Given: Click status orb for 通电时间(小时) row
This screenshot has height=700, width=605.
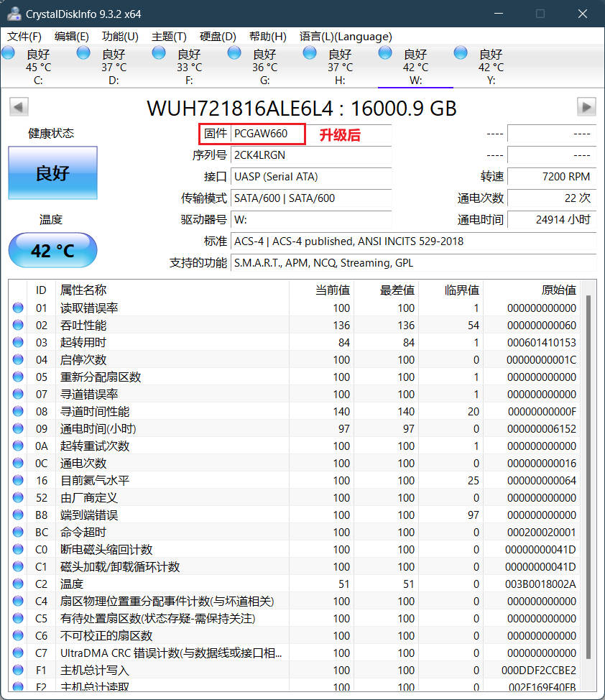Looking at the screenshot, I should point(18,428).
